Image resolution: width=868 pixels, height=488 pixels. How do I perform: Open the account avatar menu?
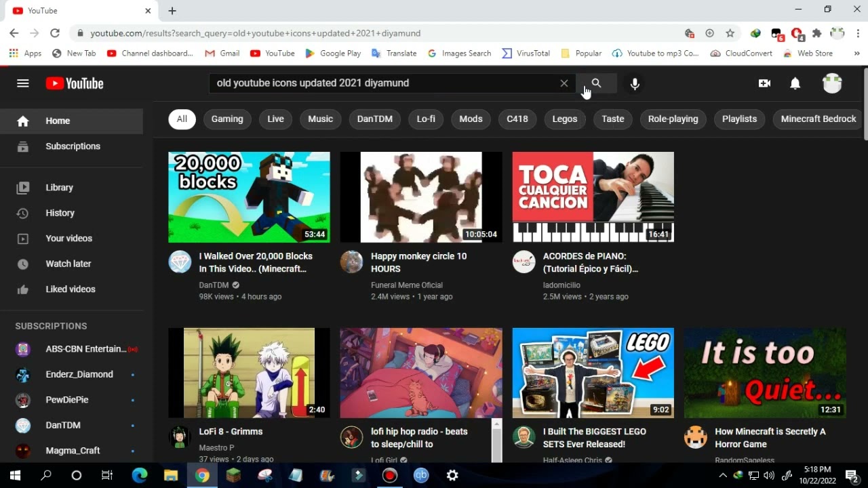click(832, 83)
